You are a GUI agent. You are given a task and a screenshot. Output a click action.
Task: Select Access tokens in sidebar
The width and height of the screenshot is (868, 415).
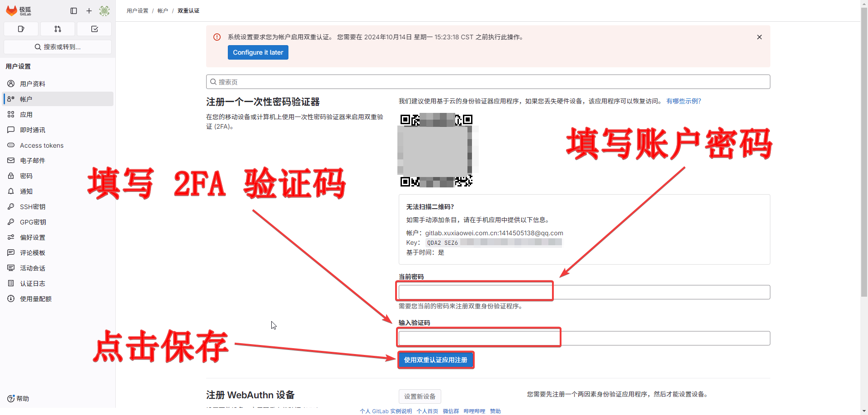click(42, 145)
